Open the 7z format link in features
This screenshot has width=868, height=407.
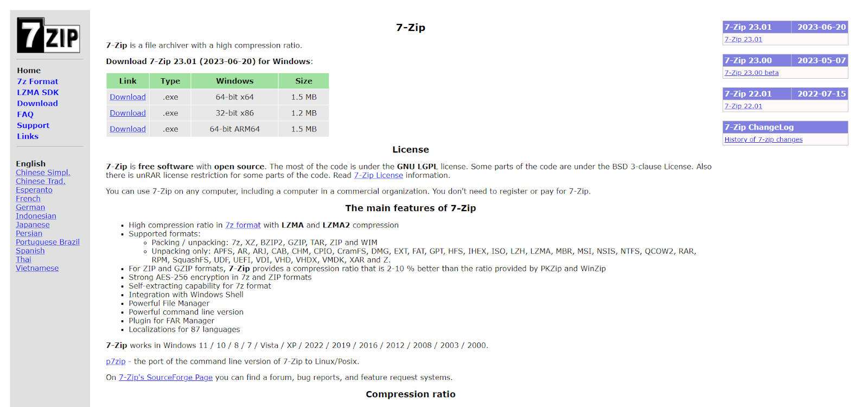pos(243,225)
